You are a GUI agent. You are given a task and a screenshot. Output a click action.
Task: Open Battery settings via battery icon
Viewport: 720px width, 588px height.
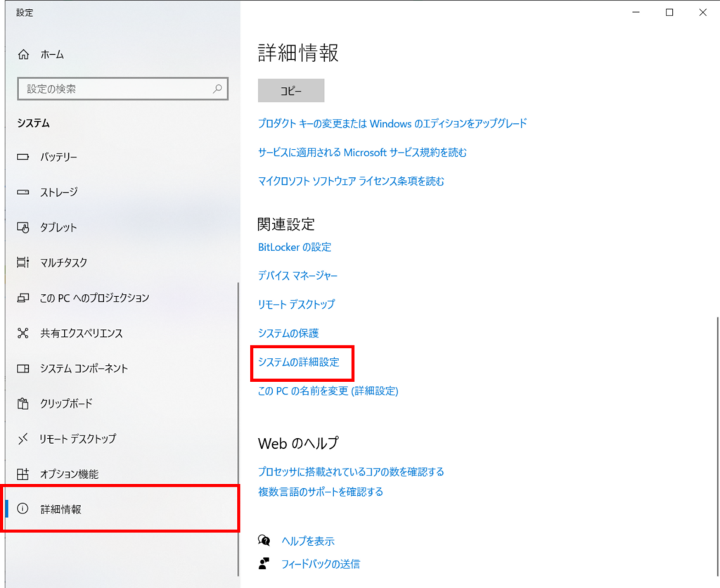(23, 157)
